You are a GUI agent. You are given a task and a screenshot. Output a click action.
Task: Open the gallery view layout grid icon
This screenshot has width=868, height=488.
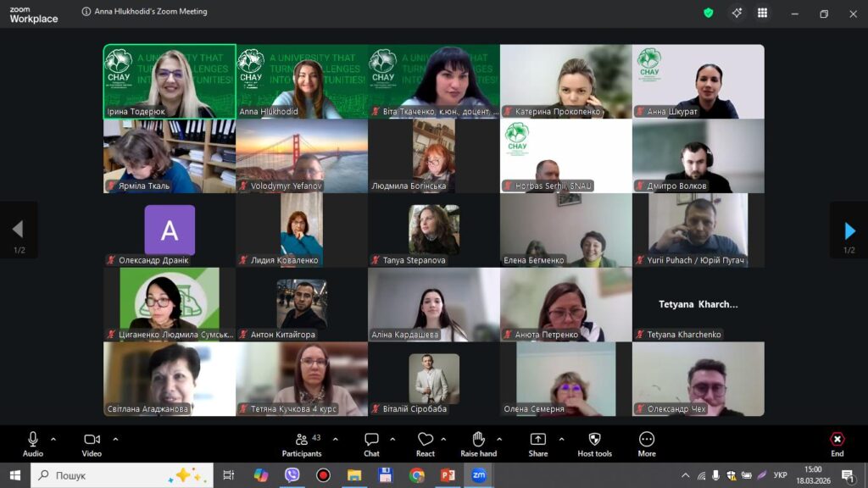click(762, 13)
